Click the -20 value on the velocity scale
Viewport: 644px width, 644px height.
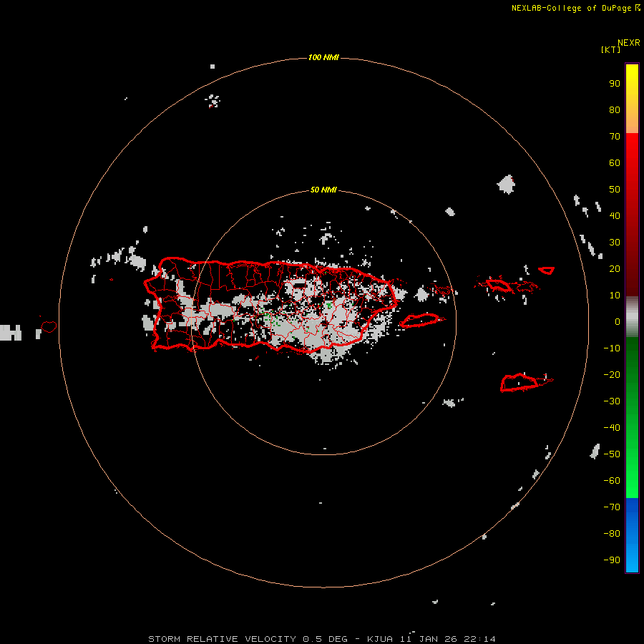pyautogui.click(x=612, y=374)
